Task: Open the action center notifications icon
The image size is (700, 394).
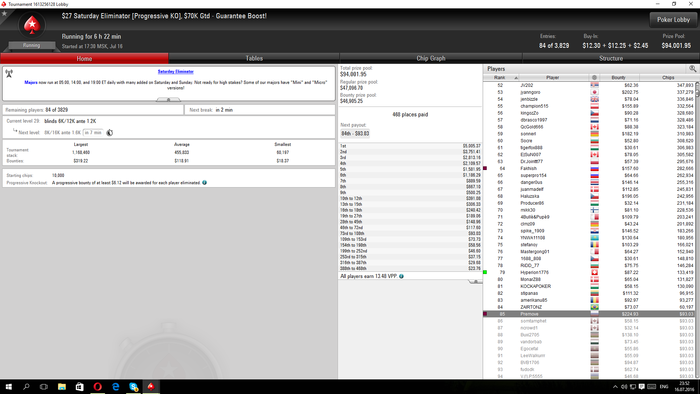Action: point(642,387)
